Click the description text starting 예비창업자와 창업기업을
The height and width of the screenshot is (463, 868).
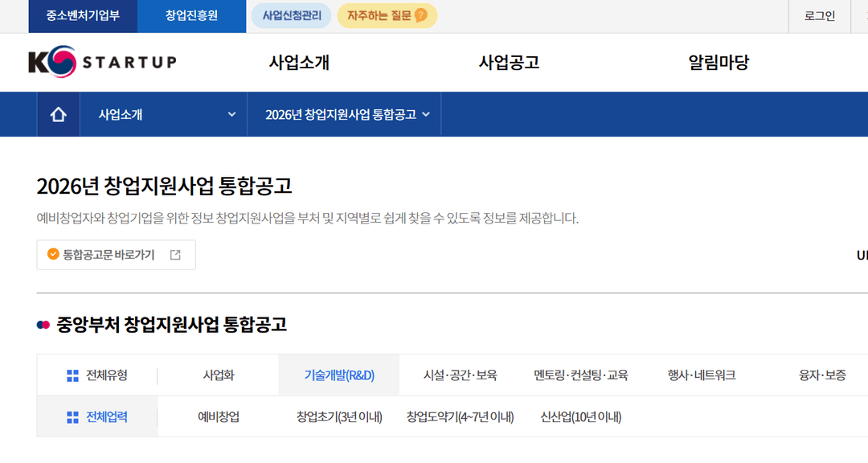click(x=307, y=218)
